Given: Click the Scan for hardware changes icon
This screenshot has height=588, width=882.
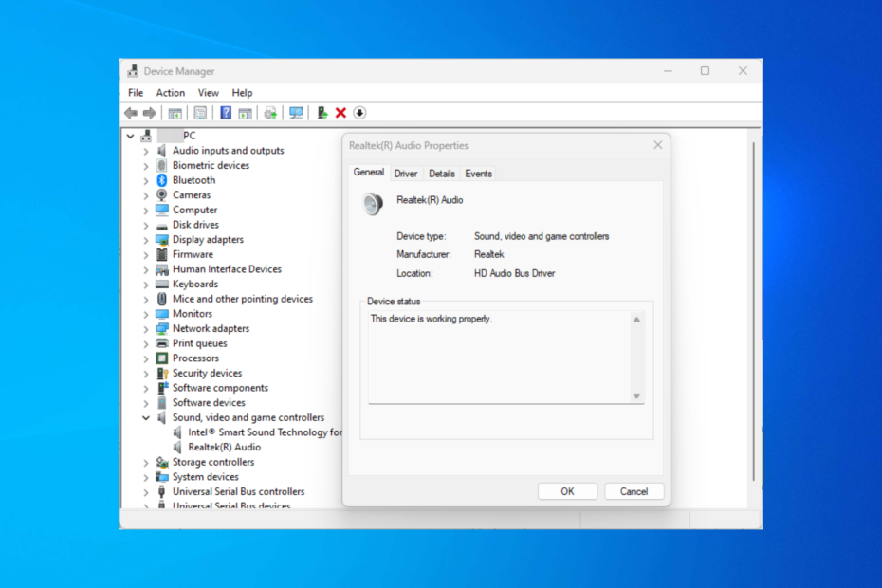Looking at the screenshot, I should (x=296, y=112).
